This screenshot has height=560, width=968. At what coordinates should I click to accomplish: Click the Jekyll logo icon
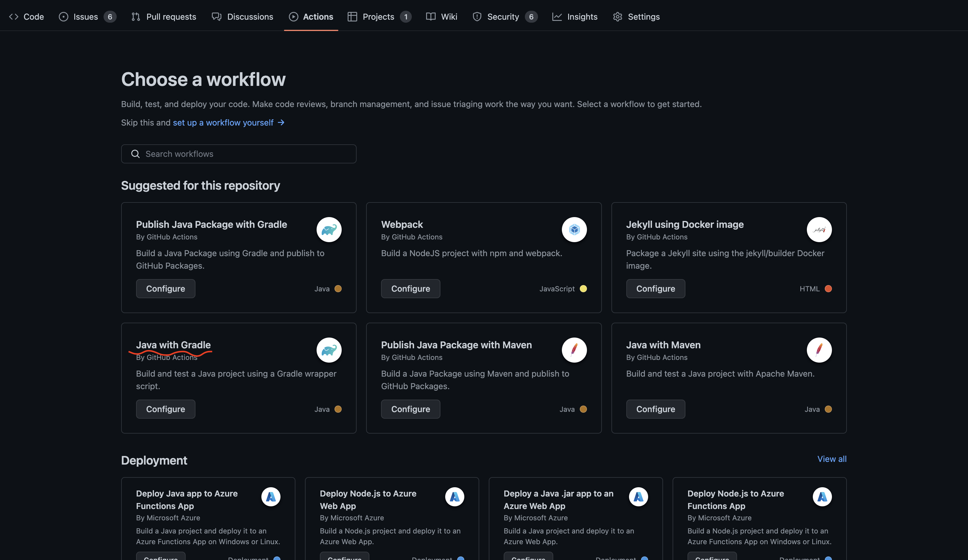819,230
